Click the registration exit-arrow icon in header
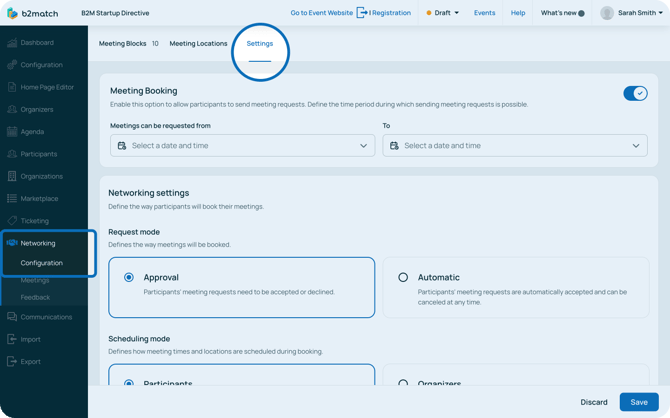The image size is (670, 418). tap(362, 13)
